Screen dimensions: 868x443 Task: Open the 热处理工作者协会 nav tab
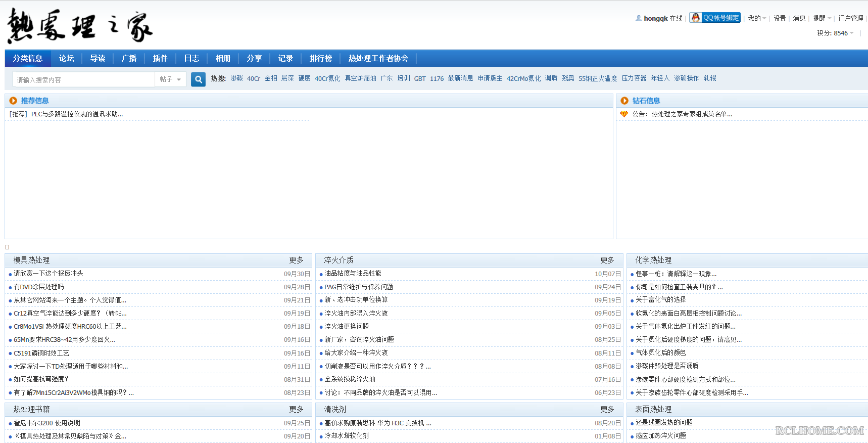[x=378, y=58]
